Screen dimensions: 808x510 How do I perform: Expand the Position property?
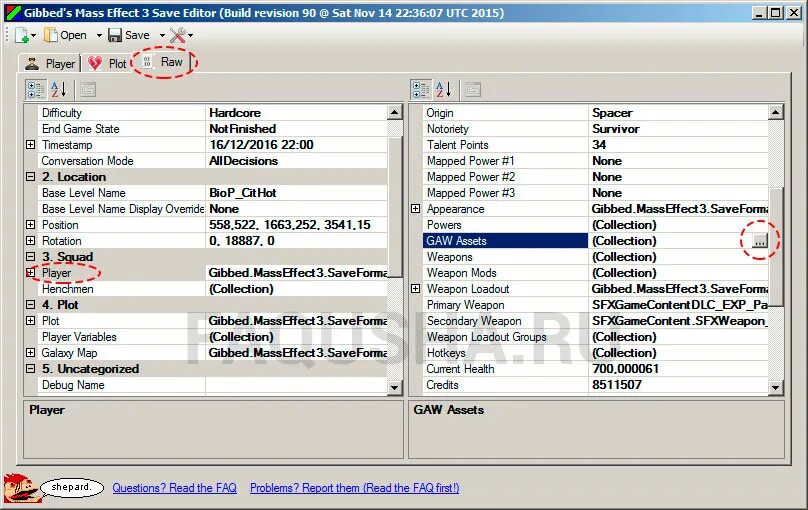click(x=30, y=225)
